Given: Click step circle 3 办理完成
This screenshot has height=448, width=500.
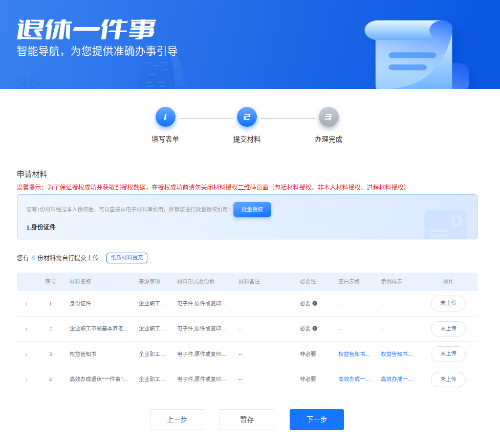Looking at the screenshot, I should click(x=328, y=117).
